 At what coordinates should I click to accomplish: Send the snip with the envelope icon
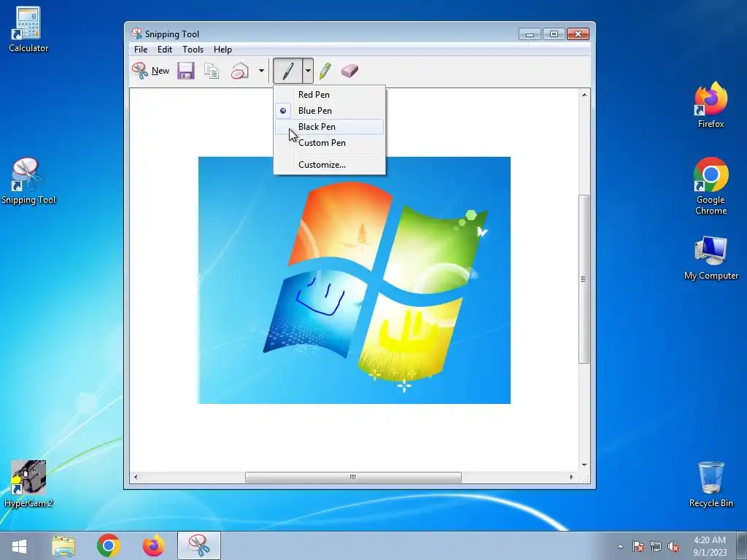pyautogui.click(x=239, y=71)
